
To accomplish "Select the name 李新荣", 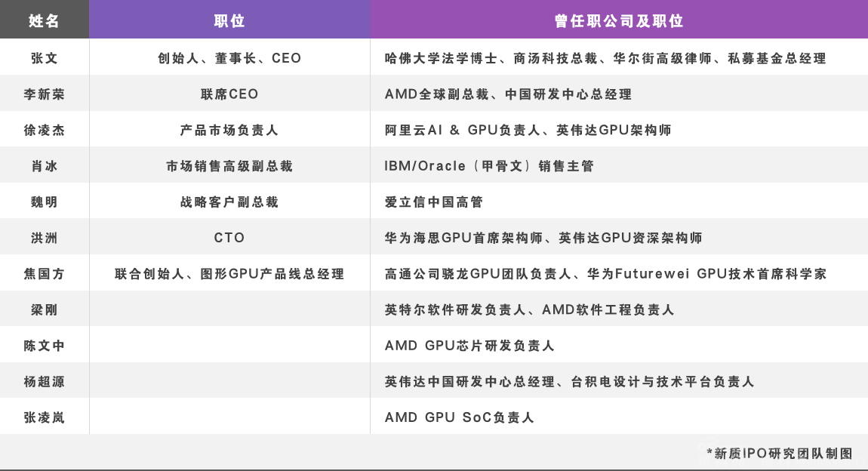I will point(45,94).
